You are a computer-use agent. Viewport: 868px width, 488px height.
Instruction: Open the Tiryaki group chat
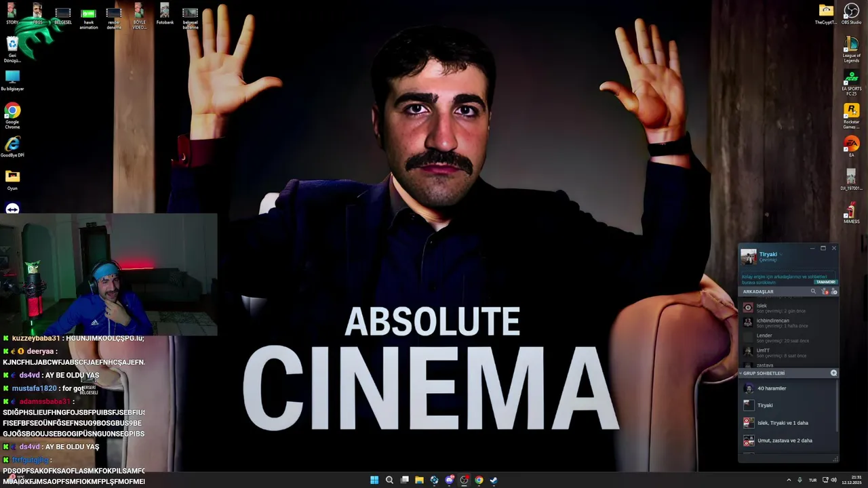tap(788, 405)
